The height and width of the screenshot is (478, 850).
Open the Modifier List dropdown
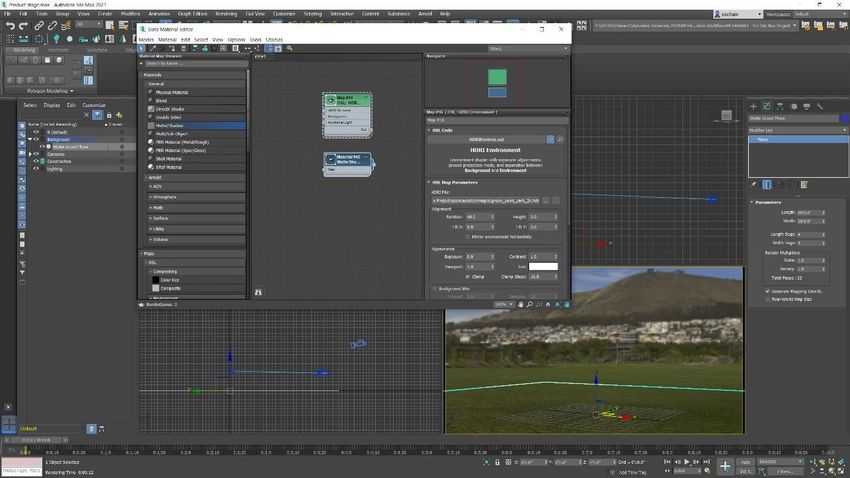tap(798, 130)
